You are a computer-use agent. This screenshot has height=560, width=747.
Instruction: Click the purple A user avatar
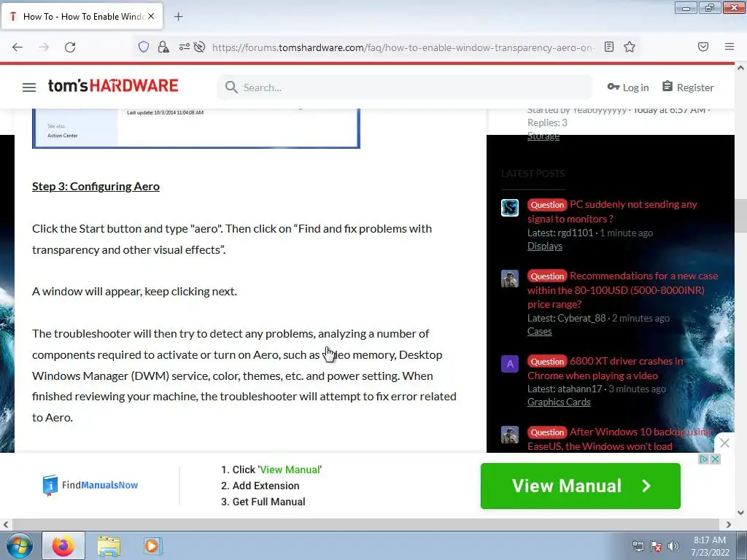(510, 365)
